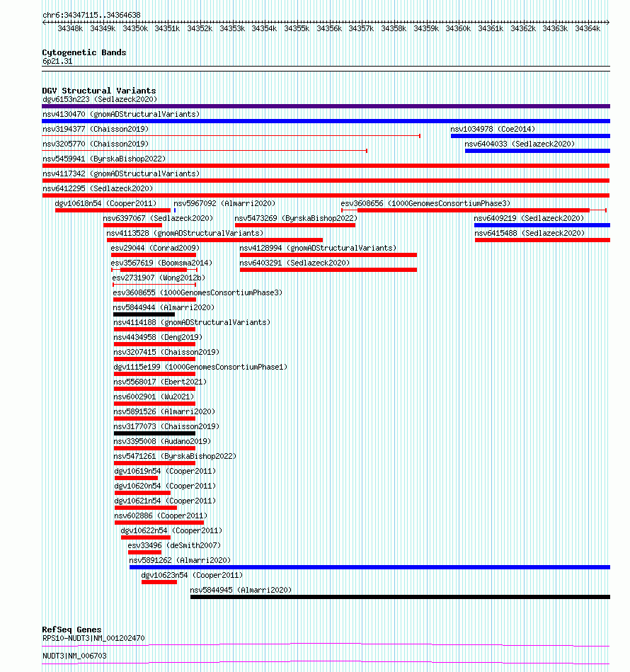Click nsv3177073 (Chaisson2019) label
Image resolution: width=630 pixels, height=672 pixels.
166,427
